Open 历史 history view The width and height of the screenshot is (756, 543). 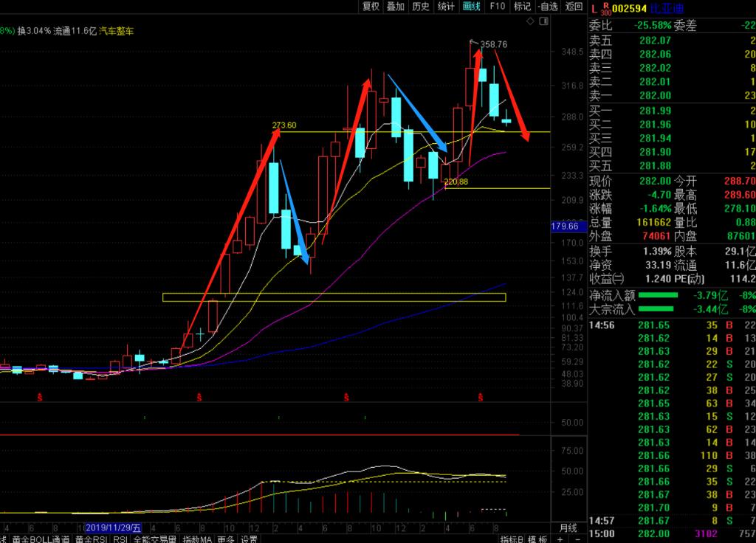click(421, 7)
